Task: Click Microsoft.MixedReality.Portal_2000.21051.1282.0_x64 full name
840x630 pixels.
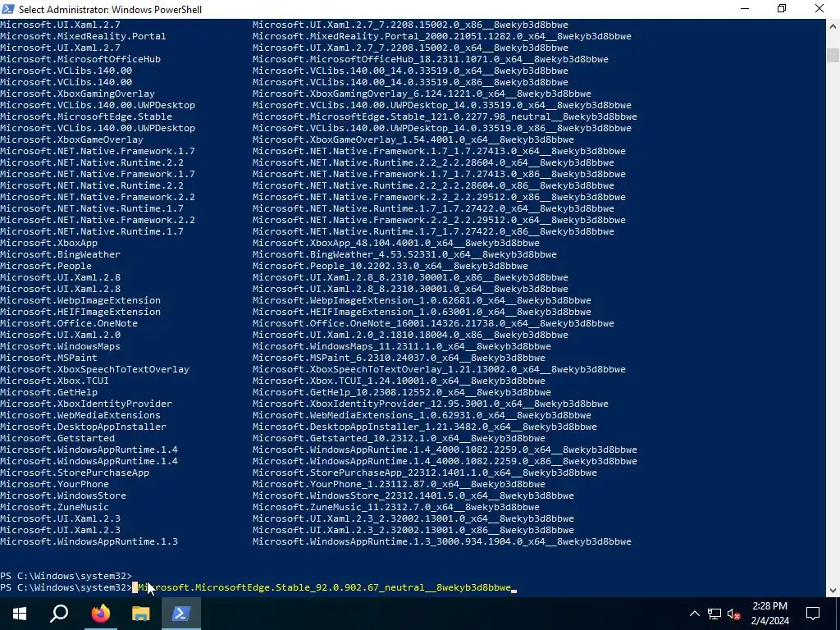Action: (442, 36)
